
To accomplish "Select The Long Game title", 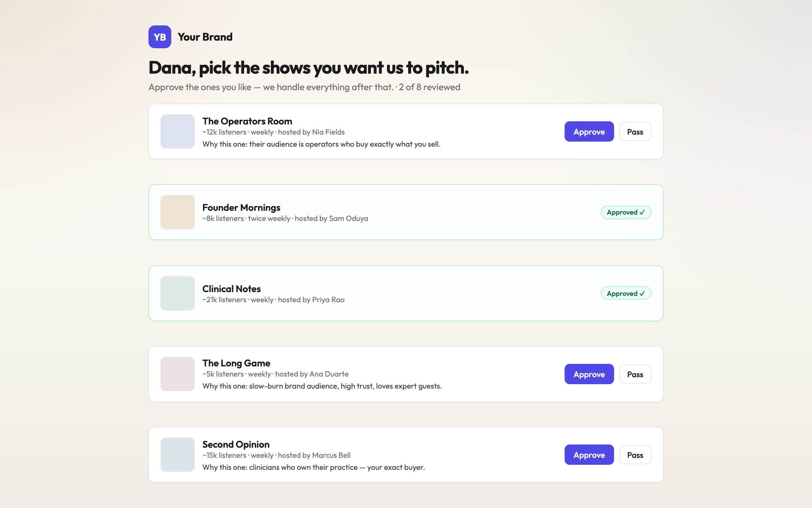I will point(236,363).
